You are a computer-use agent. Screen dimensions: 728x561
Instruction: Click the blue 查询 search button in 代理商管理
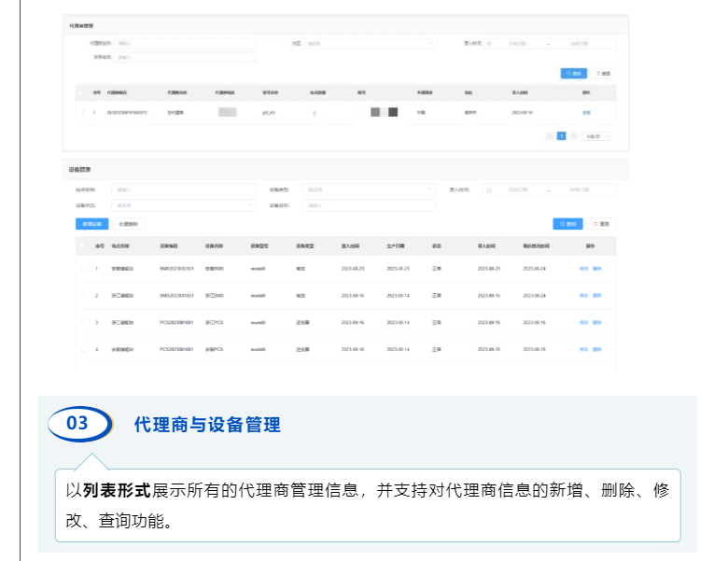tap(573, 73)
